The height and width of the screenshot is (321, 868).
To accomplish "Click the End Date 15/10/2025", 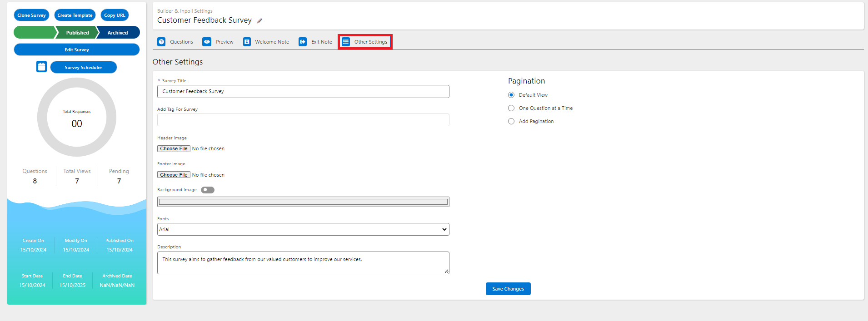I will pos(72,285).
